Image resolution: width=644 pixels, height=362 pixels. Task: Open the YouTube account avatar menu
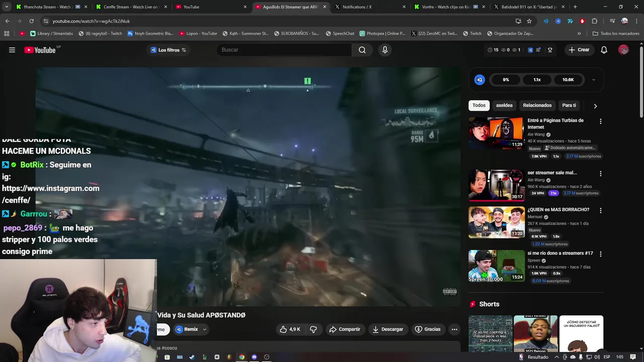click(623, 50)
